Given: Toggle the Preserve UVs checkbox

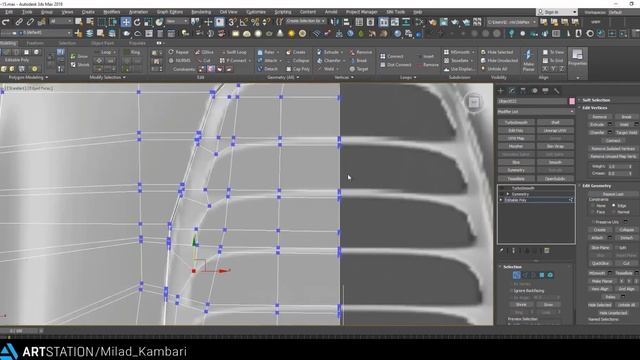Looking at the screenshot, I should coord(593,222).
